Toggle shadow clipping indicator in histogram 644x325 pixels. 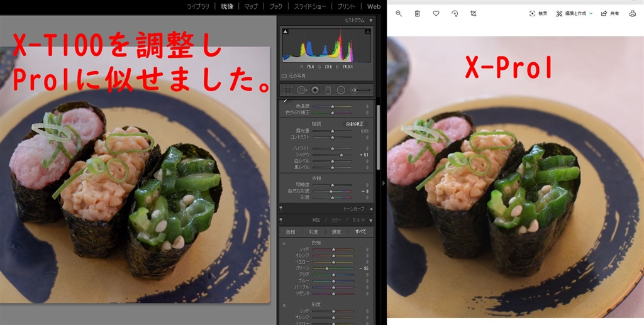[x=285, y=31]
